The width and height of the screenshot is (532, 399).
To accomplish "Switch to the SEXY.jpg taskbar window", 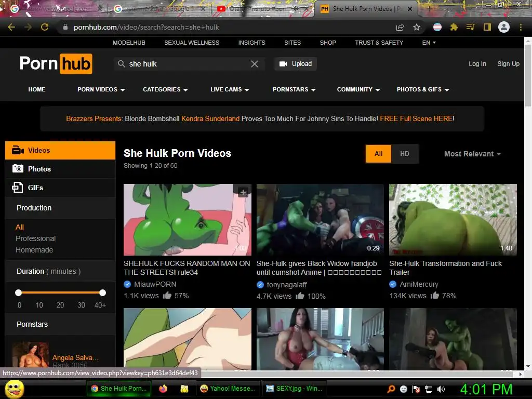I will (295, 389).
